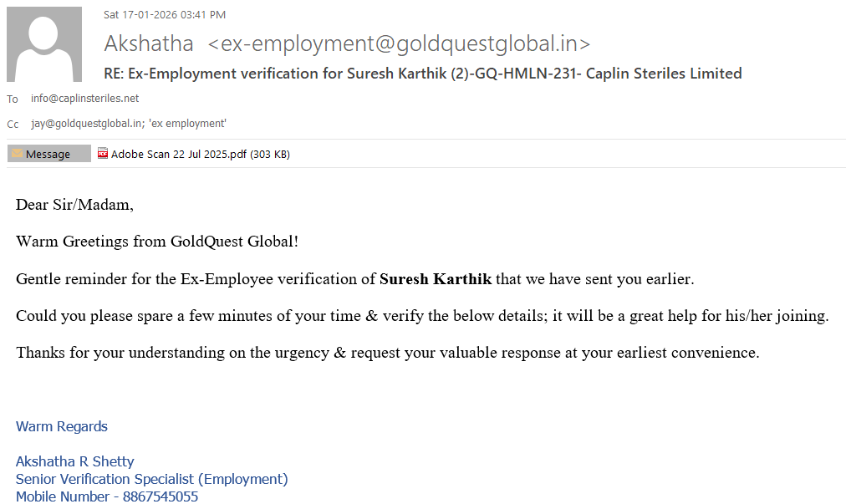Click the sender's avatar picture

click(x=44, y=44)
